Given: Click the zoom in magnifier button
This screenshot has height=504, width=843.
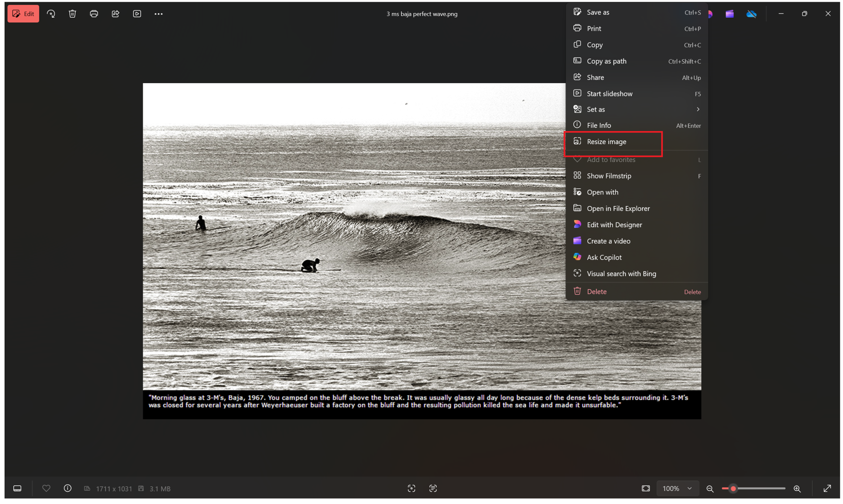Looking at the screenshot, I should coord(797,488).
